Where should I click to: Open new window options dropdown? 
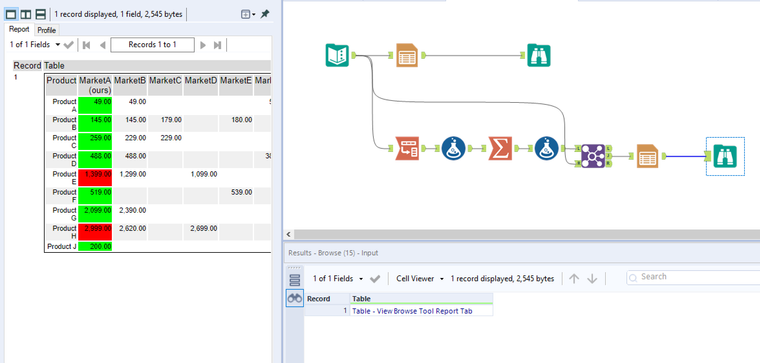click(249, 15)
